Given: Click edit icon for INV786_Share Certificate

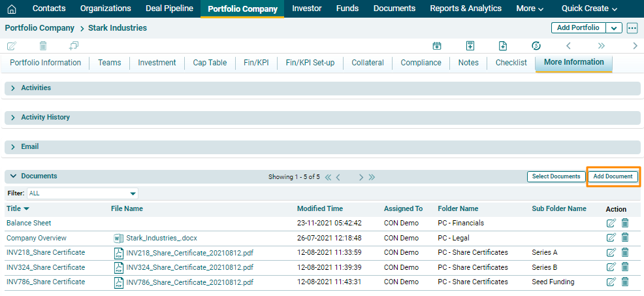Looking at the screenshot, I should [x=611, y=282].
